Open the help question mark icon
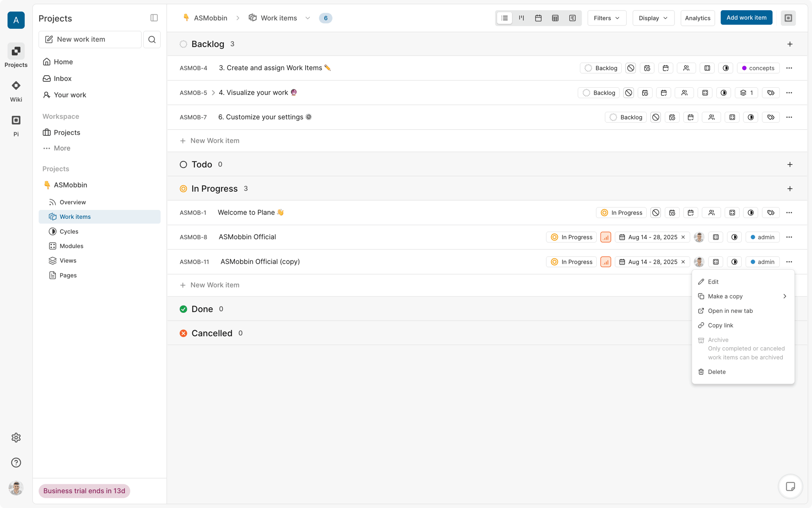 pos(16,462)
